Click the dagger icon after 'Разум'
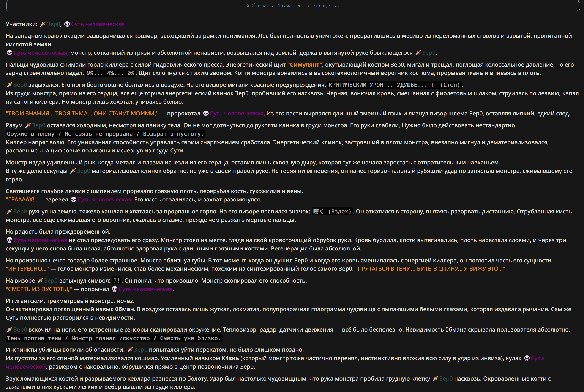 pyautogui.click(x=28, y=125)
